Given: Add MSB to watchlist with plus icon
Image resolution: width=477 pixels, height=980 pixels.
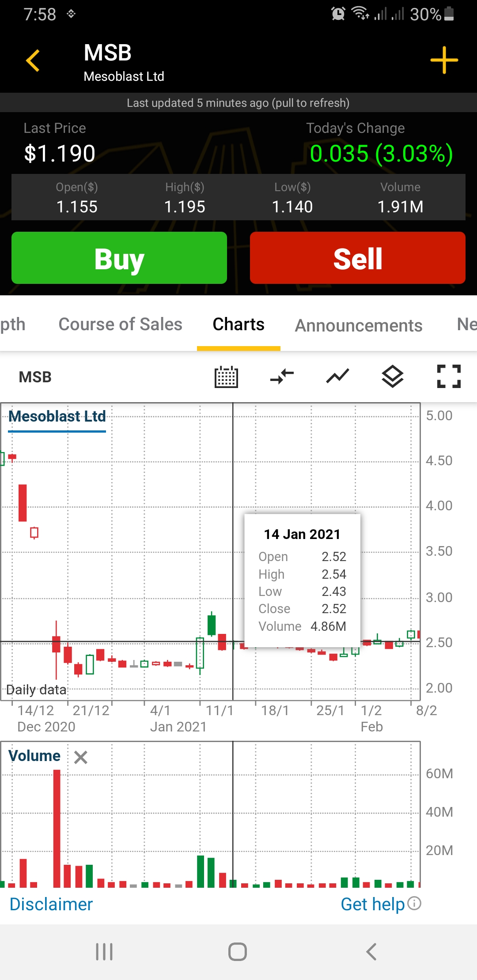Looking at the screenshot, I should pos(444,60).
